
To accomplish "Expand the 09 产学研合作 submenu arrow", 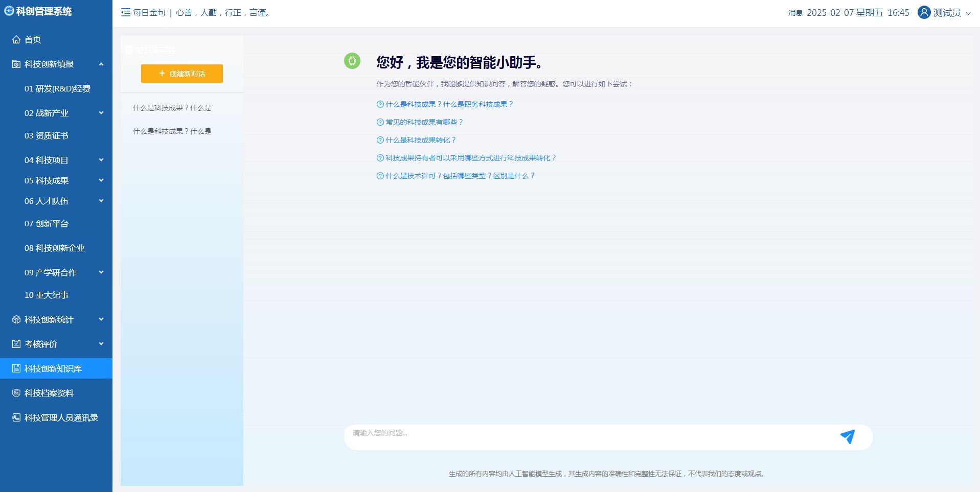I will [x=101, y=272].
